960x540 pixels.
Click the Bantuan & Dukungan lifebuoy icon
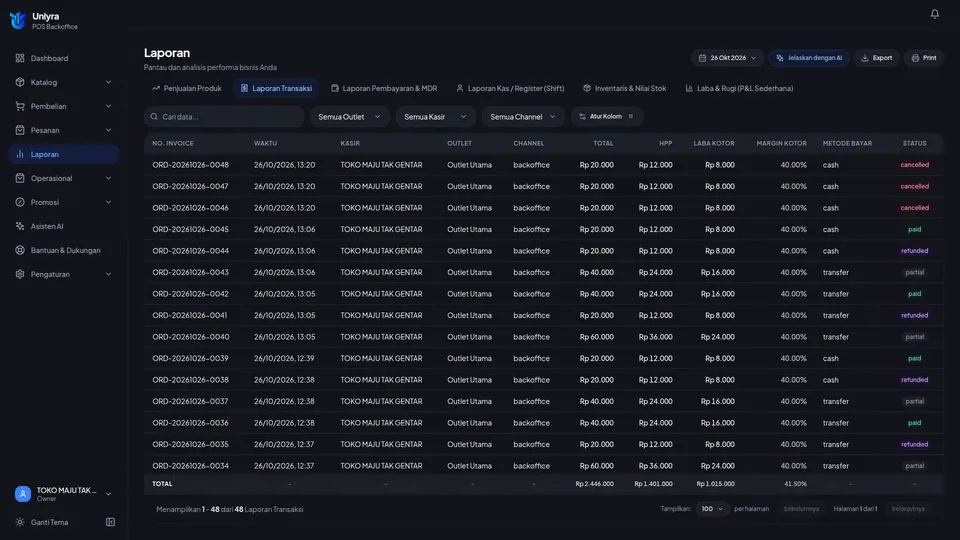(20, 250)
